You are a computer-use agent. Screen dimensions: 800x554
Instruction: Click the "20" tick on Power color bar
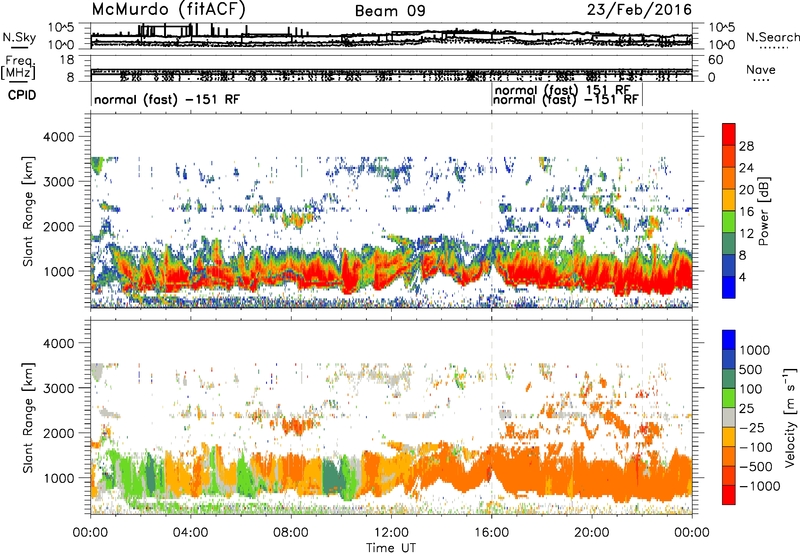pyautogui.click(x=746, y=190)
